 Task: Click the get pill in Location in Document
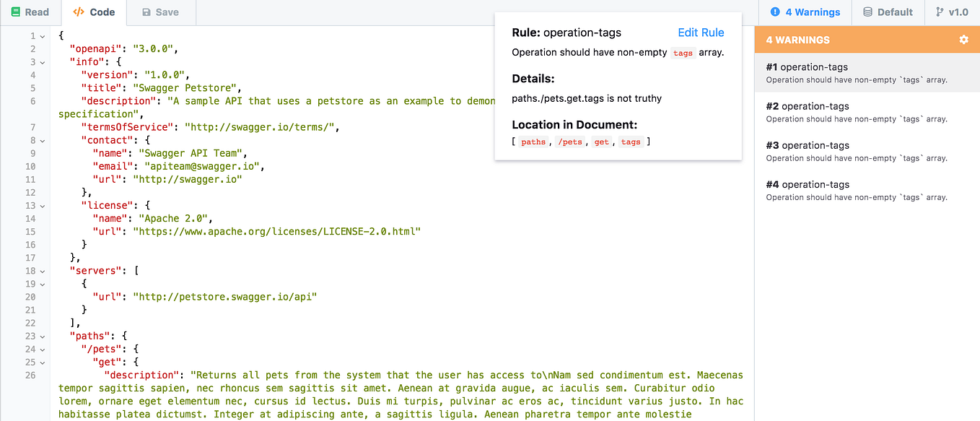coord(602,142)
